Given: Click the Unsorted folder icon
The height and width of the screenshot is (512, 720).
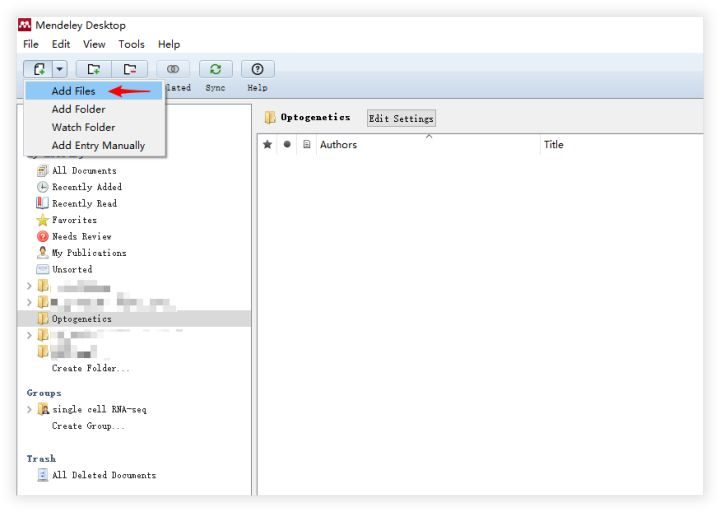Looking at the screenshot, I should pos(42,269).
